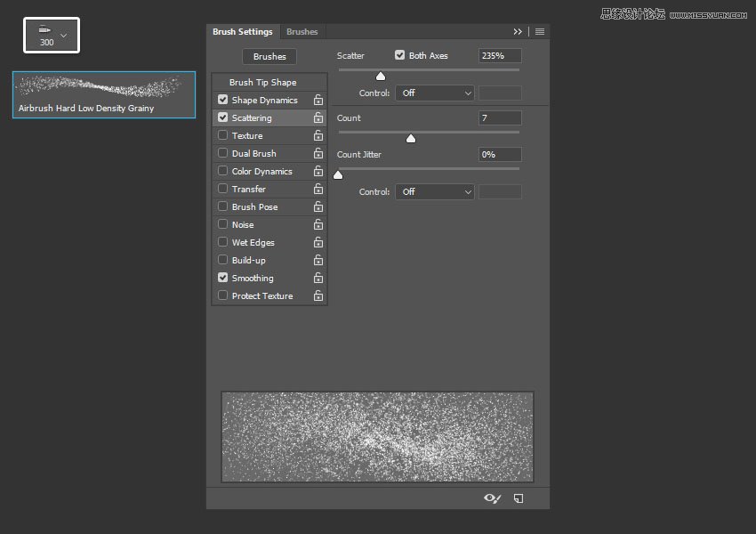Select Brush Tip Shape option
The height and width of the screenshot is (534, 756).
click(262, 83)
